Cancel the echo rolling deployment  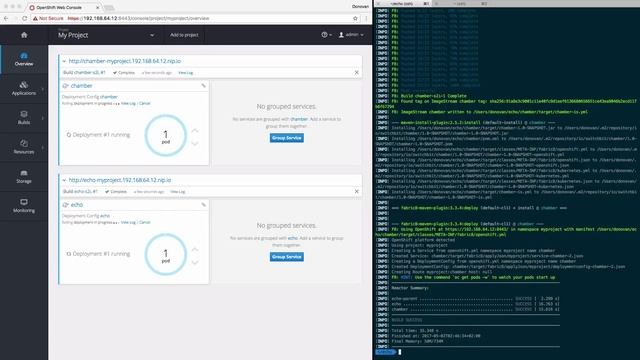(x=144, y=222)
